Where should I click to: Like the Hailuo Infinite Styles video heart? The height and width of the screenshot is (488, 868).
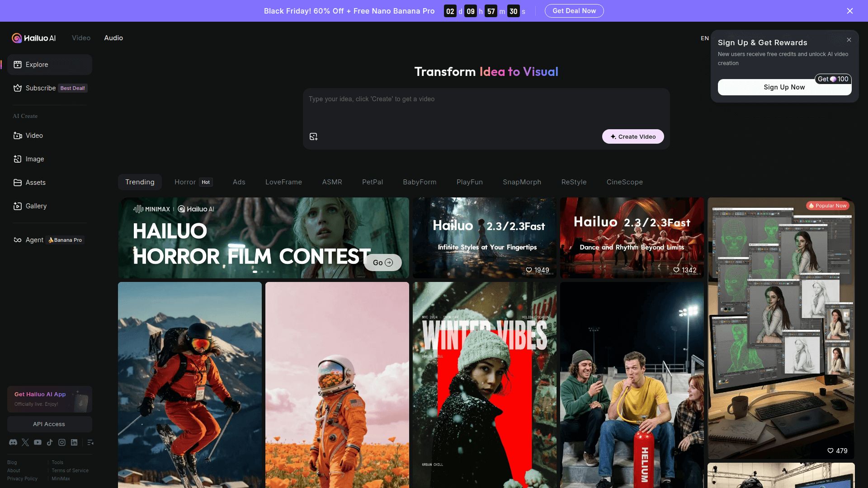pos(528,270)
